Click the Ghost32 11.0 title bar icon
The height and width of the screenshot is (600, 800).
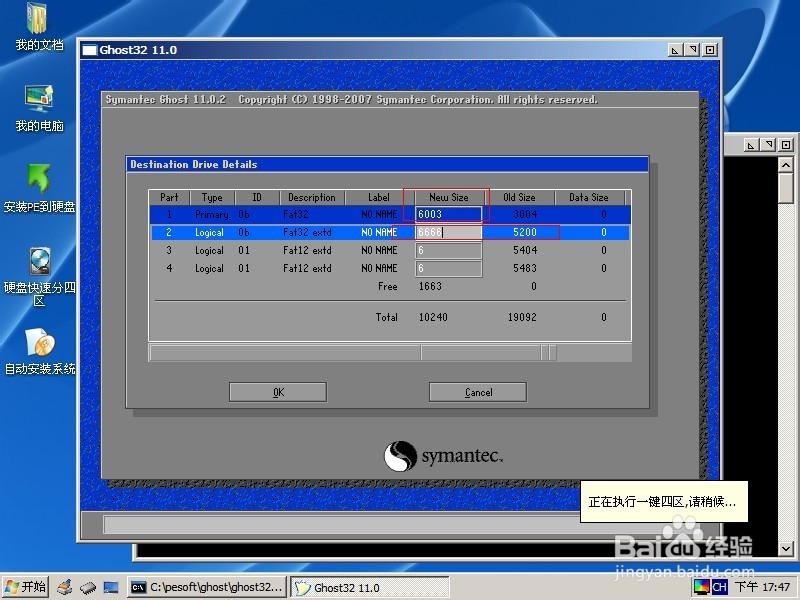[89, 50]
